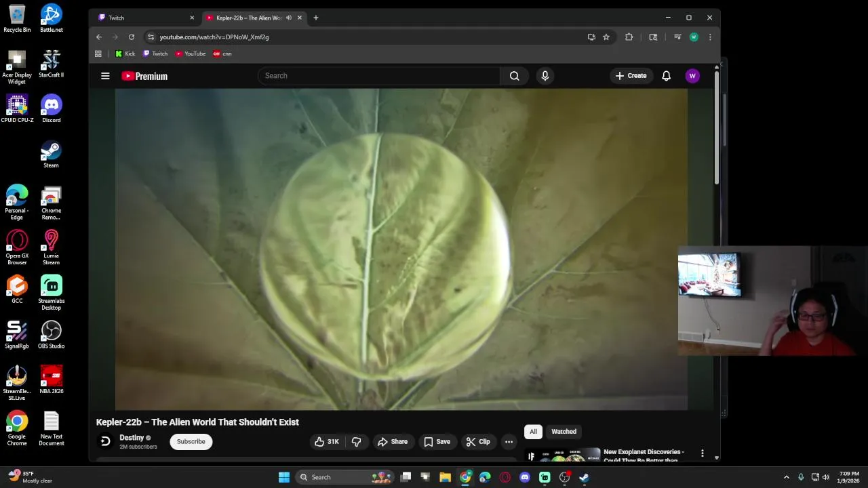Open the SignalRgb desktop shortcut

(17, 335)
